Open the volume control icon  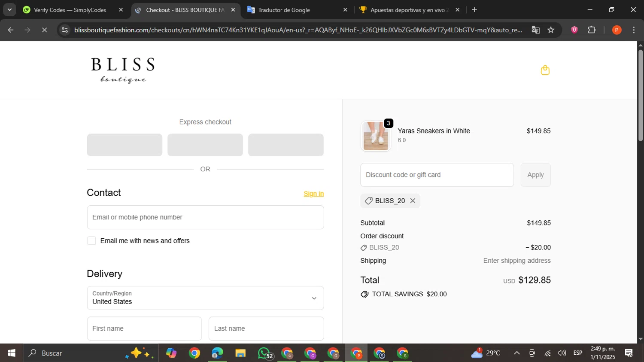562,353
